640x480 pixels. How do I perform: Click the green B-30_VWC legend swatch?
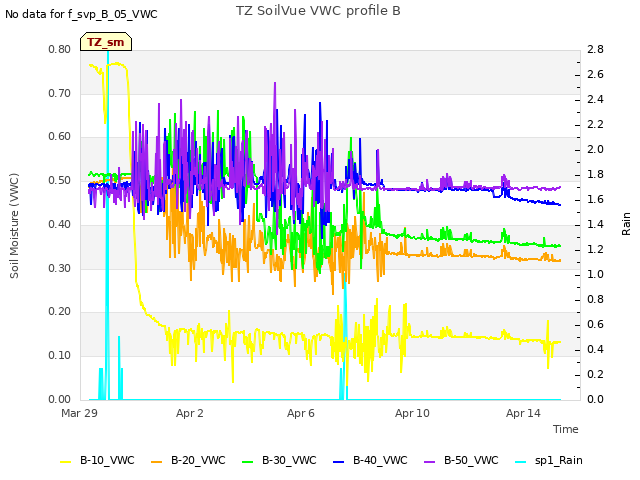[248, 462]
